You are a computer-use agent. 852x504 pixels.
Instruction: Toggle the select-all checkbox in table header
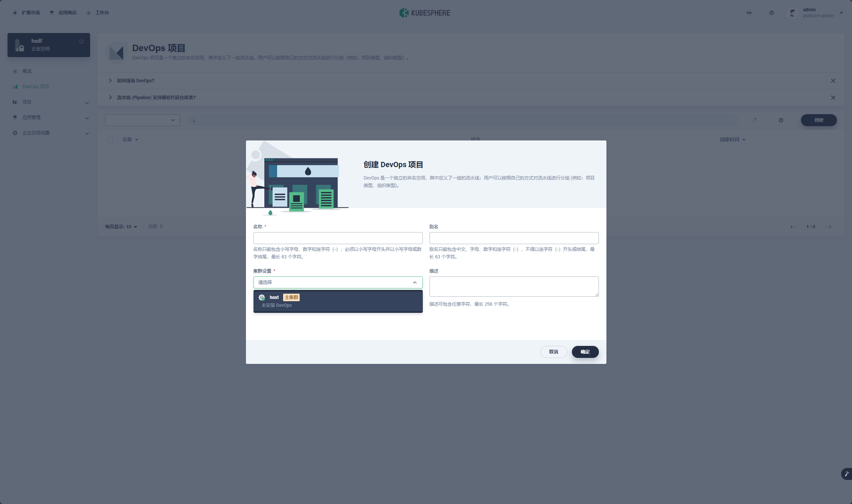110,140
